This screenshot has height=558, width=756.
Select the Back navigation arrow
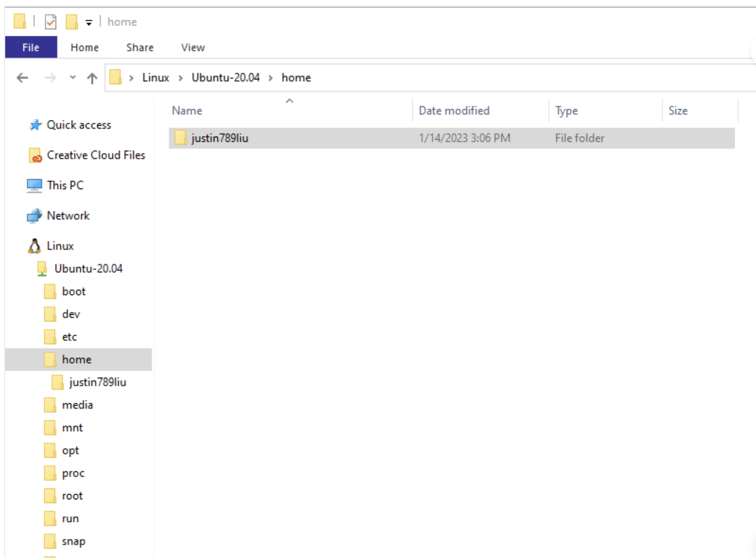pos(22,77)
